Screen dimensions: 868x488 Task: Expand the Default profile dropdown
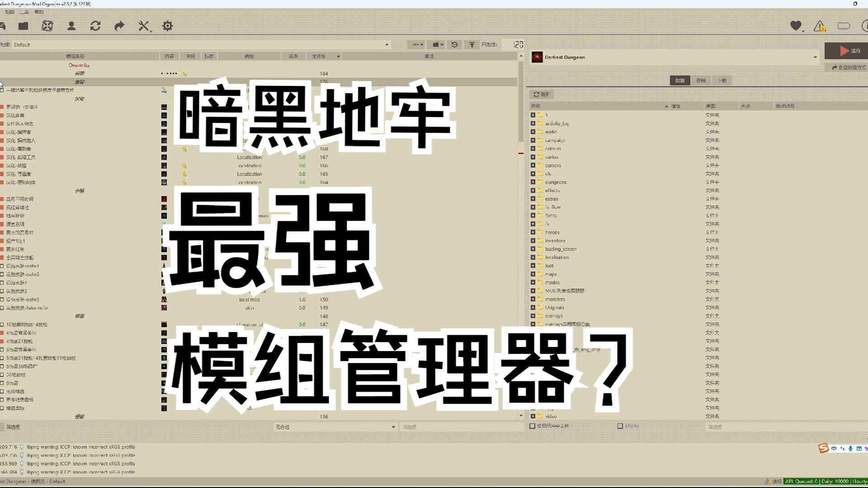387,44
